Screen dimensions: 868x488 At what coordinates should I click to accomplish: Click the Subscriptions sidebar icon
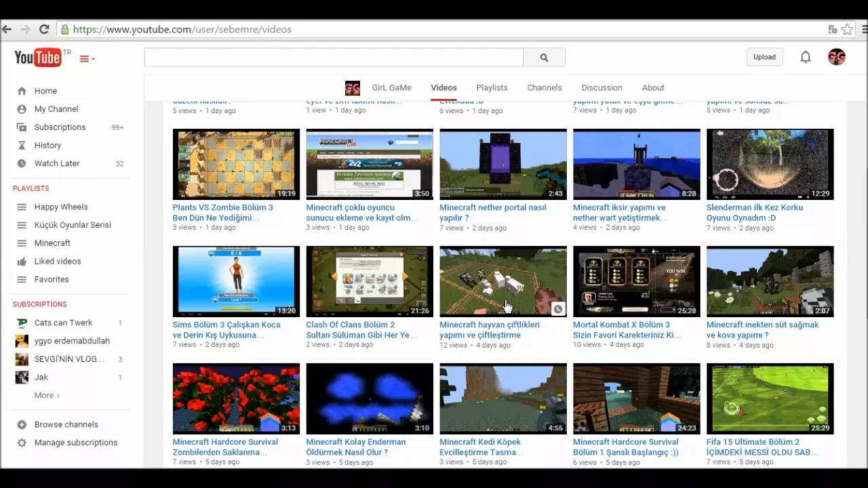click(22, 127)
